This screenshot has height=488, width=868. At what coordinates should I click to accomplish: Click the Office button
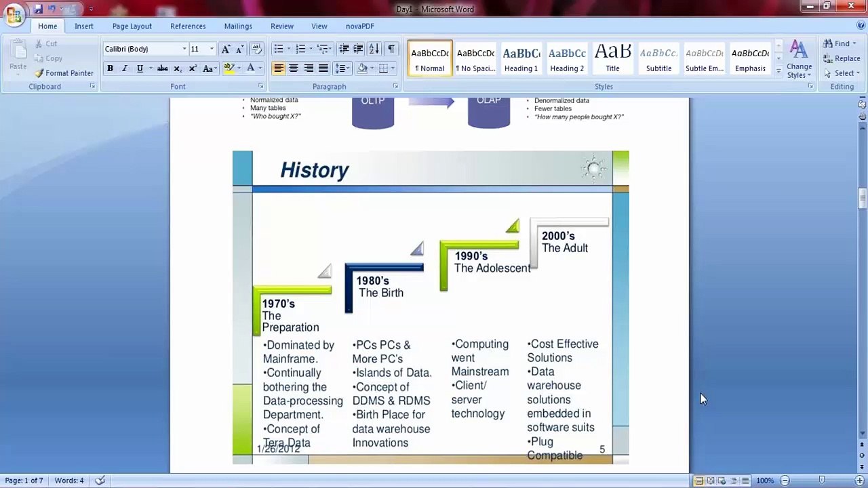pyautogui.click(x=14, y=14)
